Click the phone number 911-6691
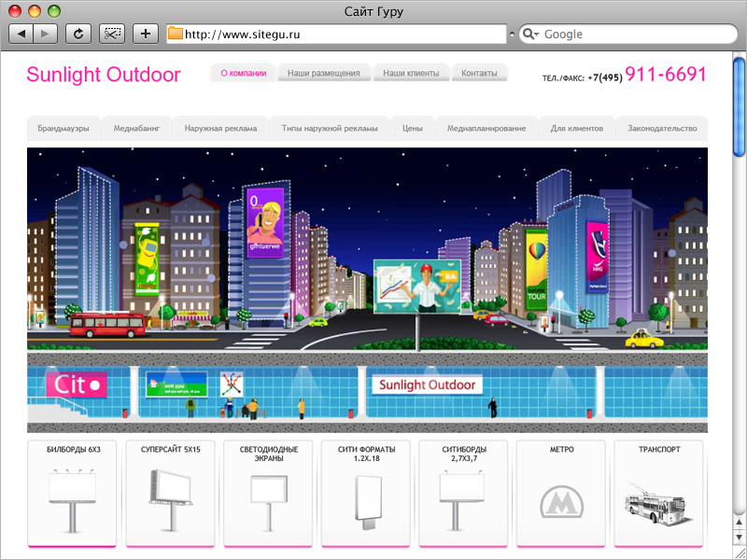The height and width of the screenshot is (560, 747). [666, 75]
